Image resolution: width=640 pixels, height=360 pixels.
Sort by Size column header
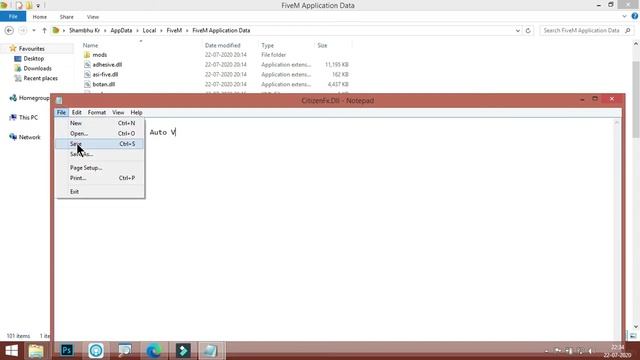click(x=322, y=45)
